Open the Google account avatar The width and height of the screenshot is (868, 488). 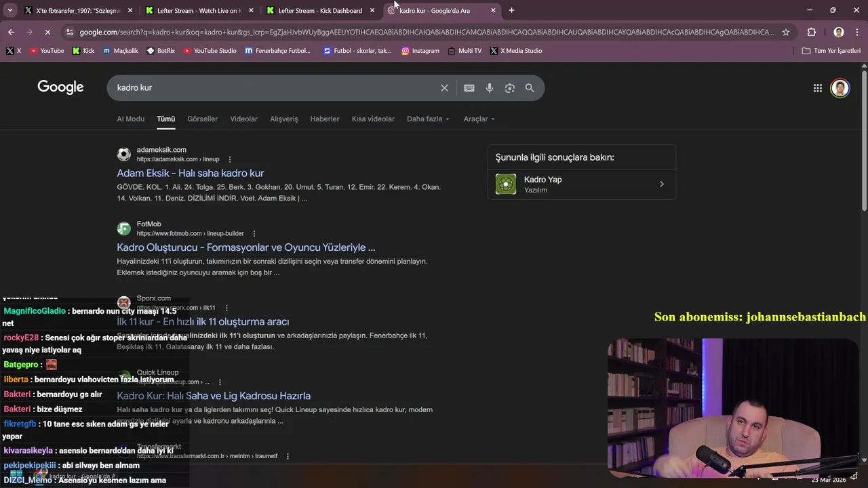tap(840, 88)
